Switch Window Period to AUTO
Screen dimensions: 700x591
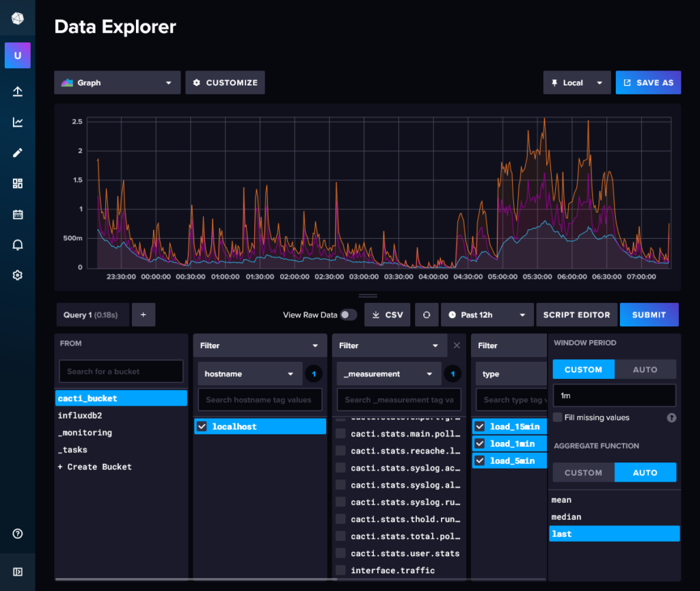(645, 369)
